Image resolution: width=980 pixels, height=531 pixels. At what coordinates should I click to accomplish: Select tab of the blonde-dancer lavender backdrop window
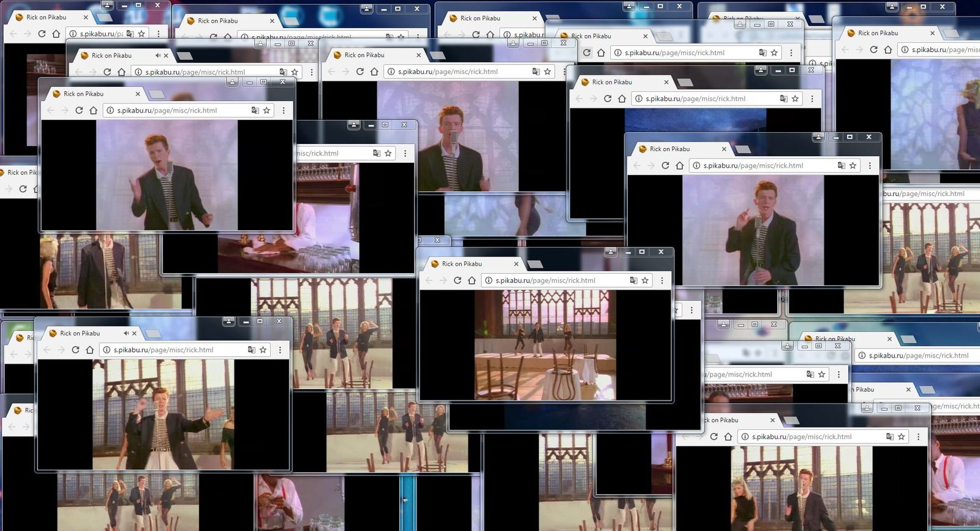[889, 33]
